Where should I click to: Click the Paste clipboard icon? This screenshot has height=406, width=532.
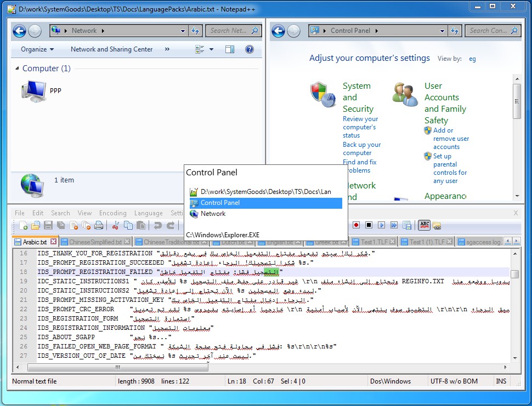(x=140, y=225)
